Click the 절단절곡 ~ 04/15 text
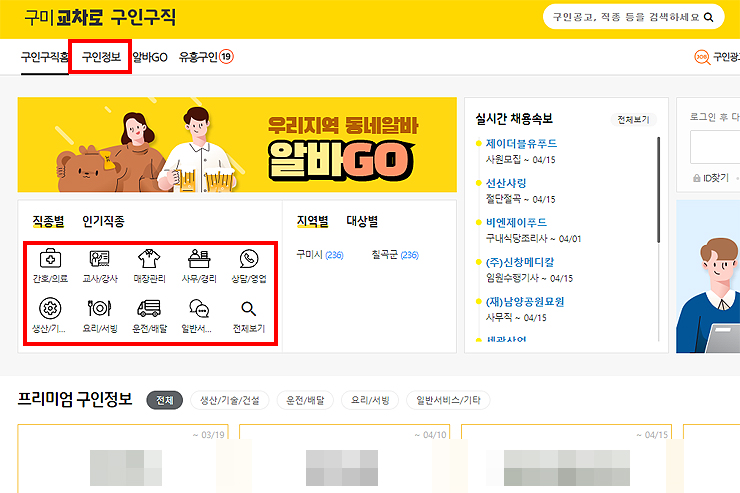The width and height of the screenshot is (740, 493). (x=521, y=200)
